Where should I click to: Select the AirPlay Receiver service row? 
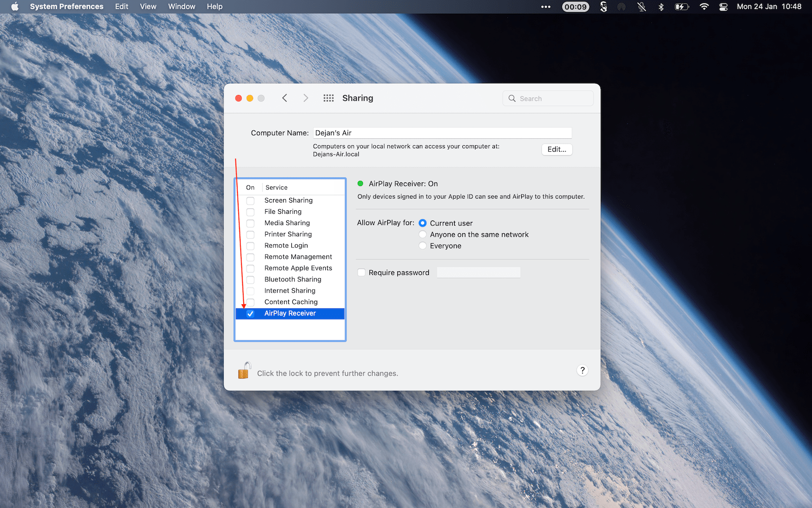(x=290, y=313)
